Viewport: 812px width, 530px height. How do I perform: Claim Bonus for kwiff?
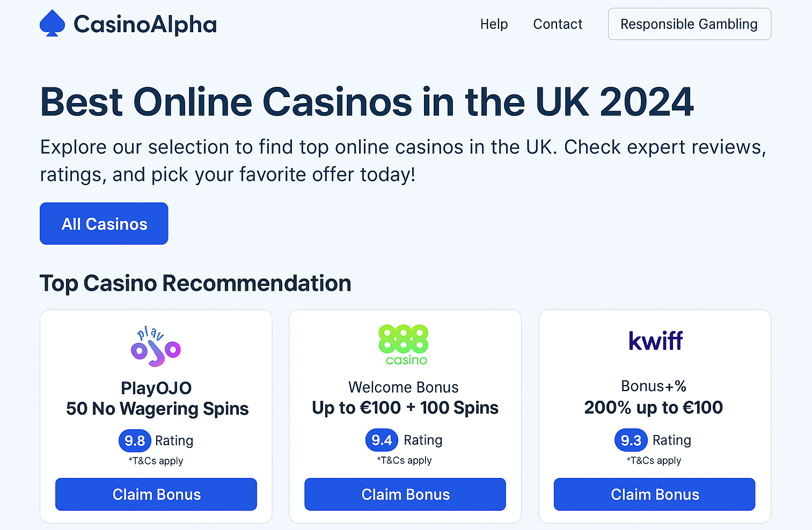click(x=655, y=495)
